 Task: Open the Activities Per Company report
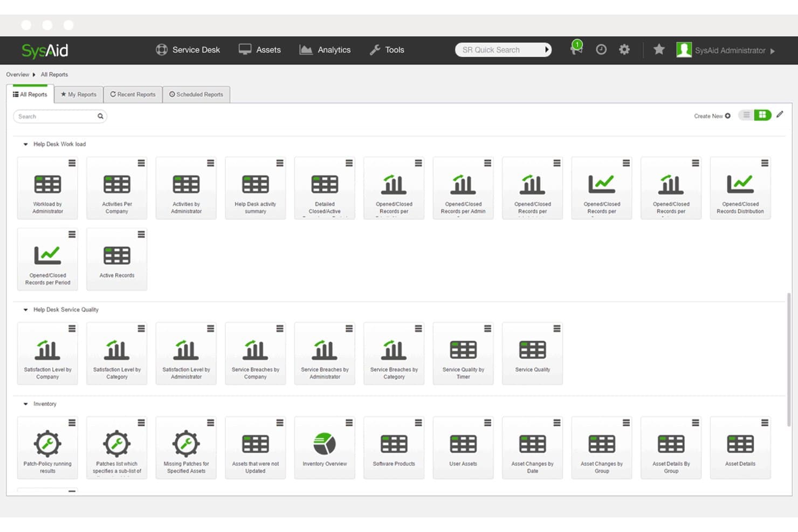coord(116,188)
